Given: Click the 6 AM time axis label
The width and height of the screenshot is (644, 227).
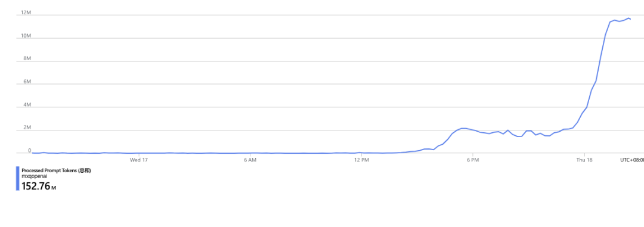Looking at the screenshot, I should (x=250, y=160).
